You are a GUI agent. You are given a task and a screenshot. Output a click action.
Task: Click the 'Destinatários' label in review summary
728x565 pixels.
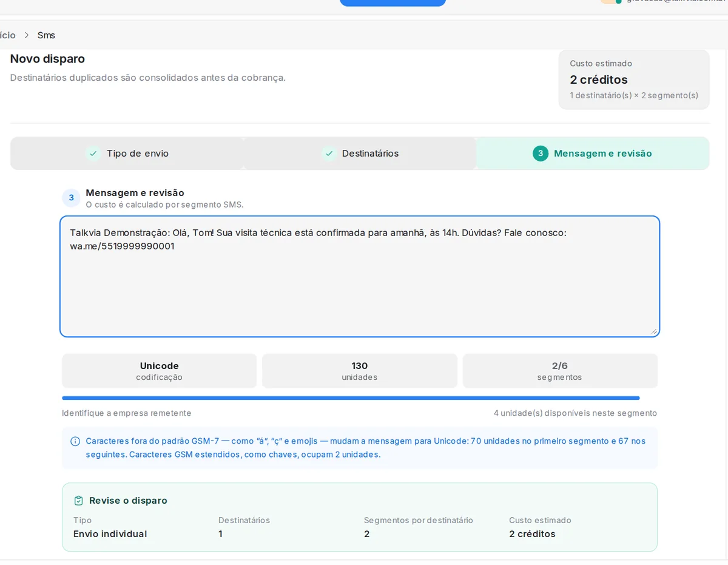tap(244, 520)
